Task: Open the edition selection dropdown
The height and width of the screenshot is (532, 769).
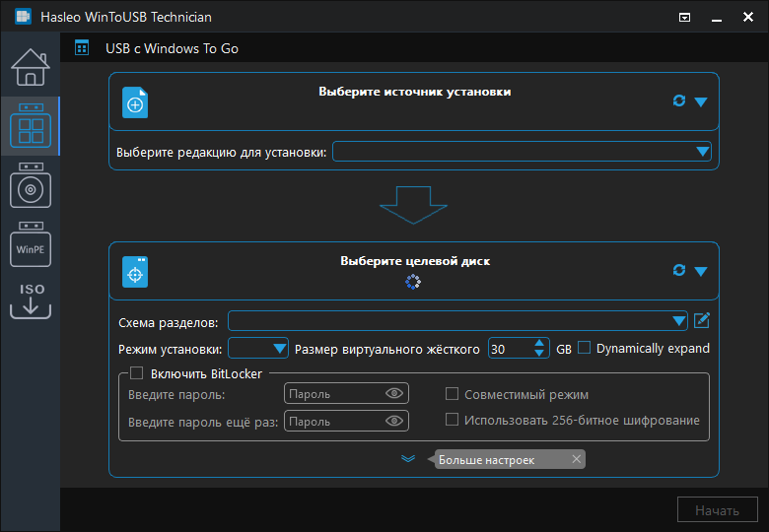Action: (702, 152)
